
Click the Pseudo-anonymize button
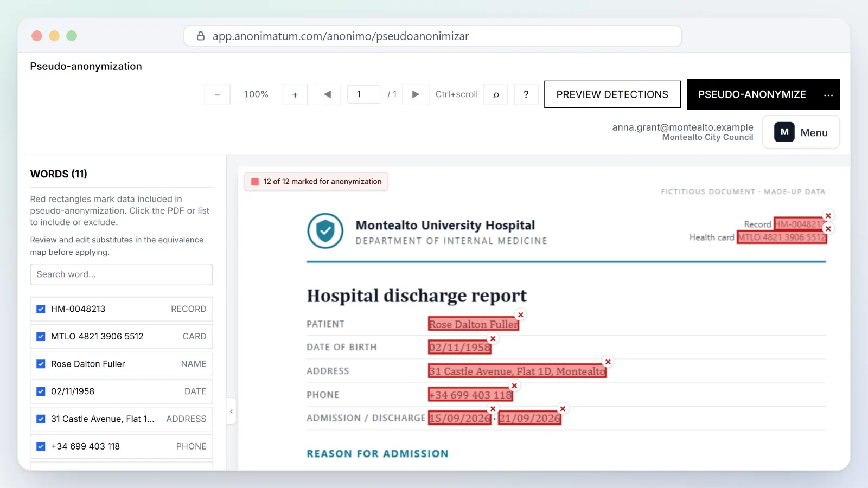click(x=752, y=94)
